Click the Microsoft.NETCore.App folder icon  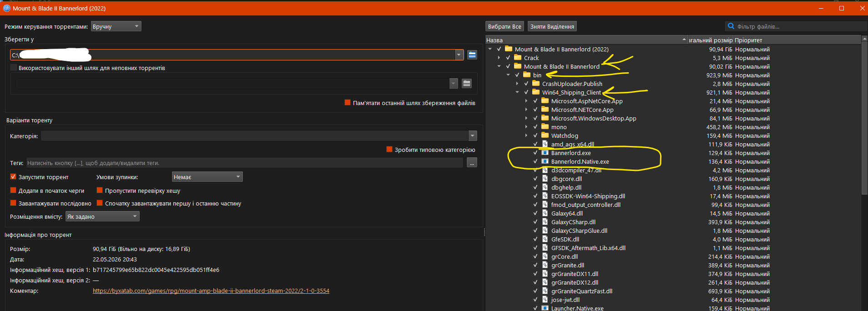[x=545, y=110]
